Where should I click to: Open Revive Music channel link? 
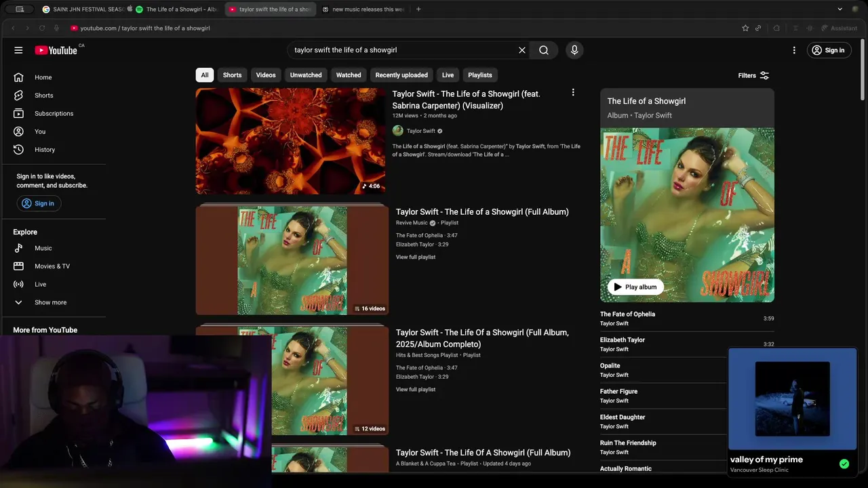(x=412, y=223)
